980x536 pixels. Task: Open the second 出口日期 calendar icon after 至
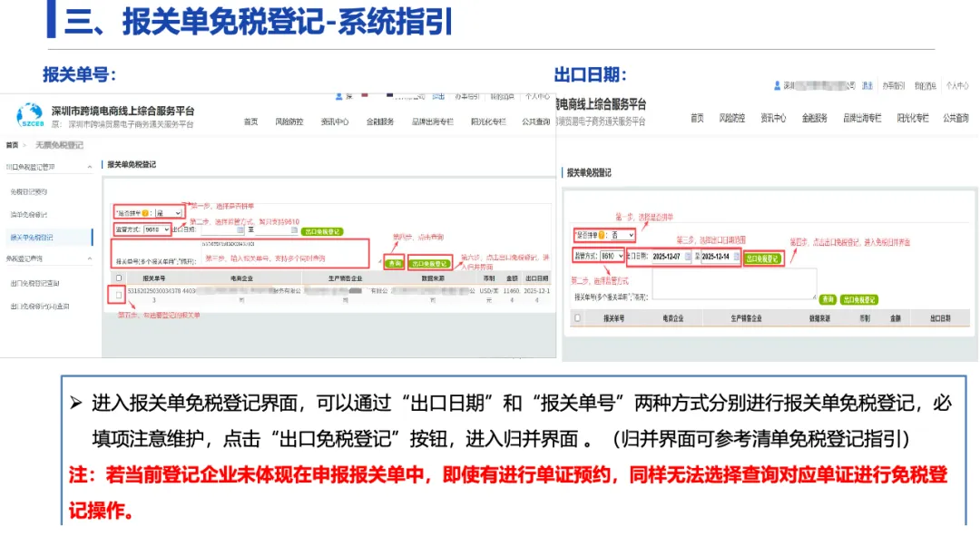tap(293, 230)
